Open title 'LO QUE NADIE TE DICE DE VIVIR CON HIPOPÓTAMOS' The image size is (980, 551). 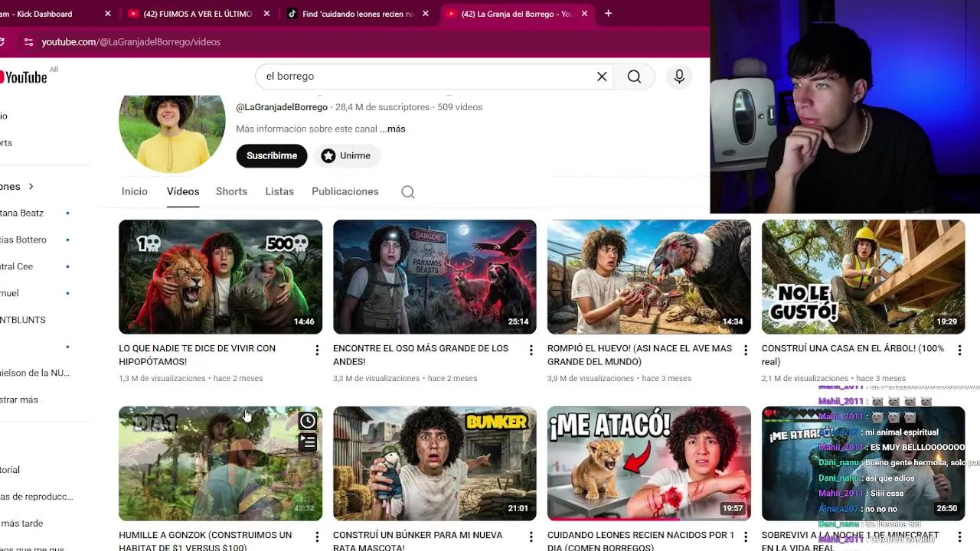tap(197, 355)
